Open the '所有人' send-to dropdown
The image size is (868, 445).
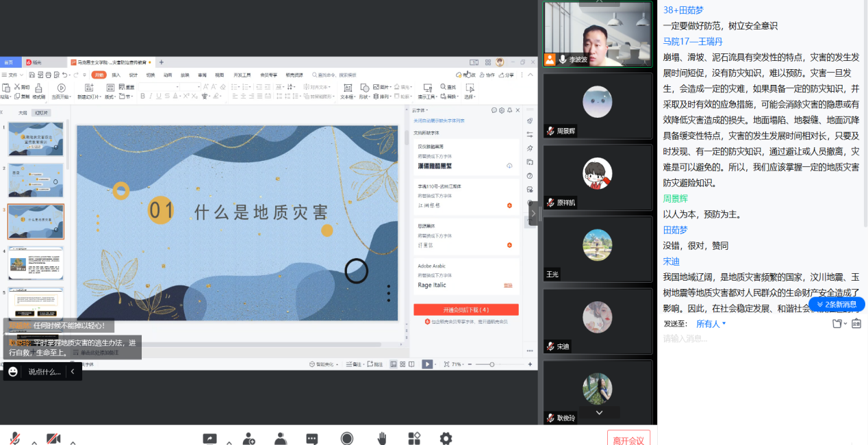[711, 324]
